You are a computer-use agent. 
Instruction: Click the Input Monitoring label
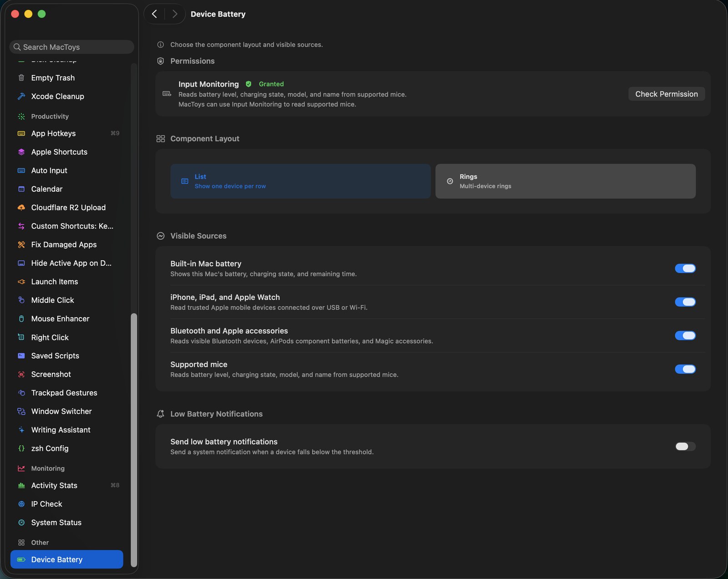(208, 84)
